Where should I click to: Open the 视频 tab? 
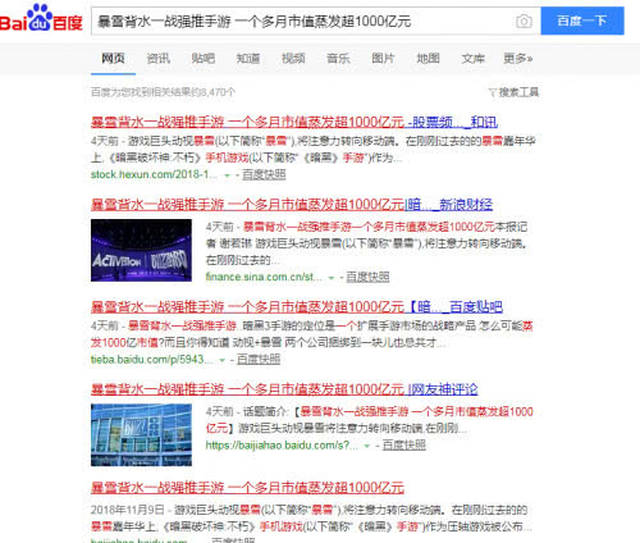(293, 58)
